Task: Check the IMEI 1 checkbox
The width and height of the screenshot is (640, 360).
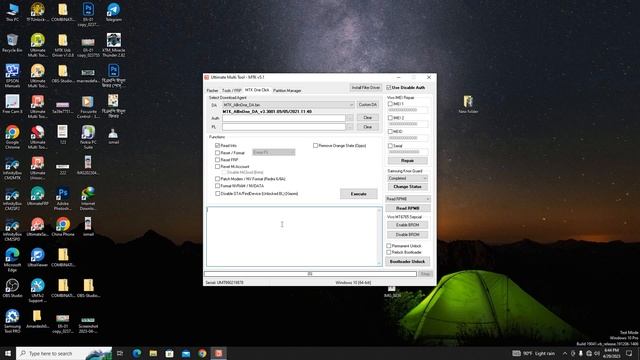Action: pyautogui.click(x=390, y=104)
